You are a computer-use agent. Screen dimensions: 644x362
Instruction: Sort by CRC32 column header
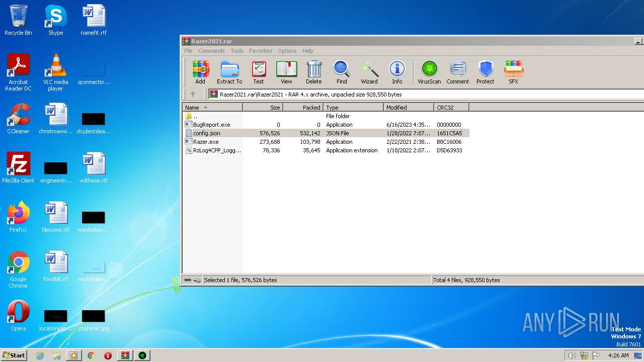(451, 107)
